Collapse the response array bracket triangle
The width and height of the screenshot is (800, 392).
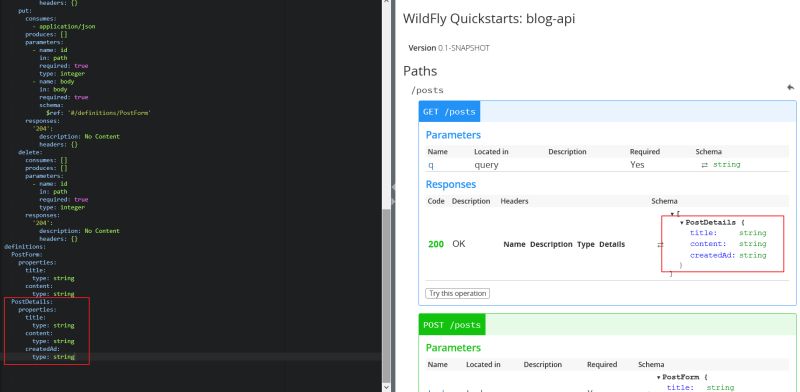coord(672,214)
